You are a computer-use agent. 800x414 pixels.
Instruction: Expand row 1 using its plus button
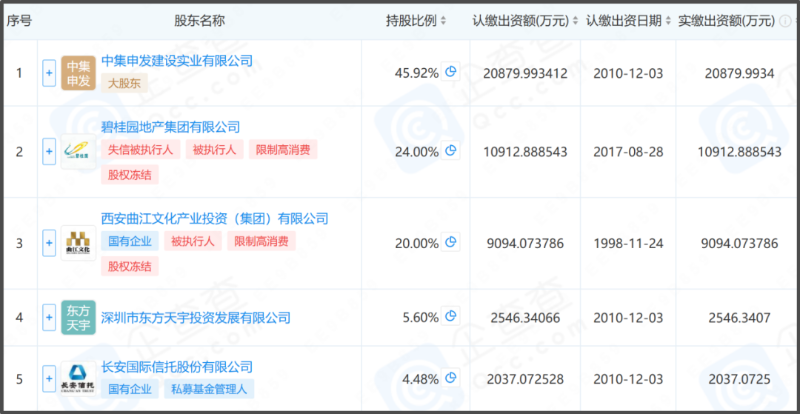[x=49, y=73]
